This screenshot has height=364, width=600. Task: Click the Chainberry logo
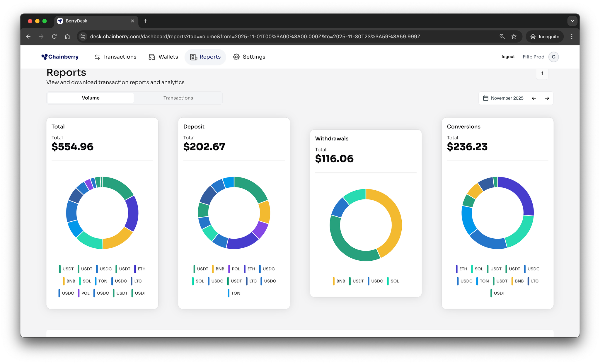click(x=60, y=57)
